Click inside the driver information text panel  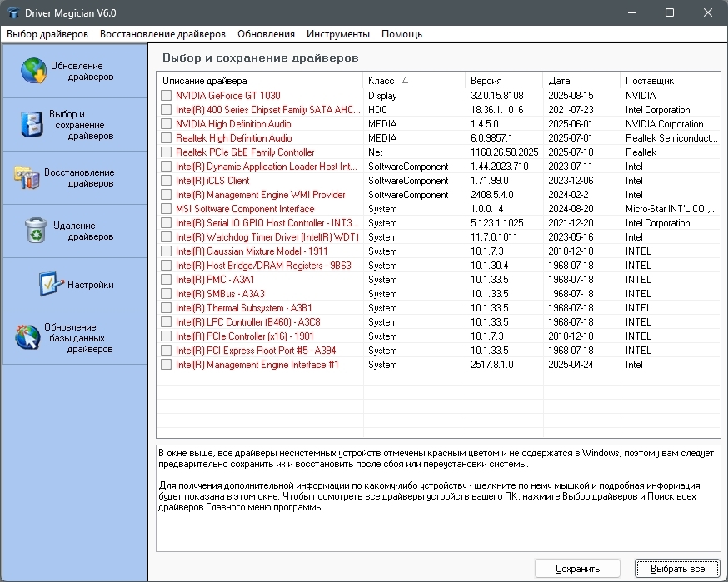(438, 498)
